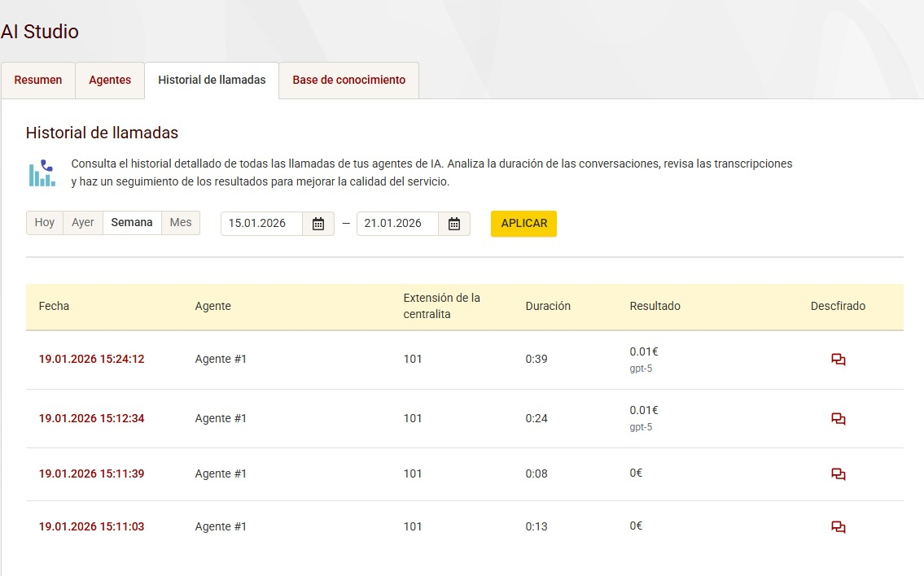
Task: Select the Semana period filter
Action: [x=132, y=223]
